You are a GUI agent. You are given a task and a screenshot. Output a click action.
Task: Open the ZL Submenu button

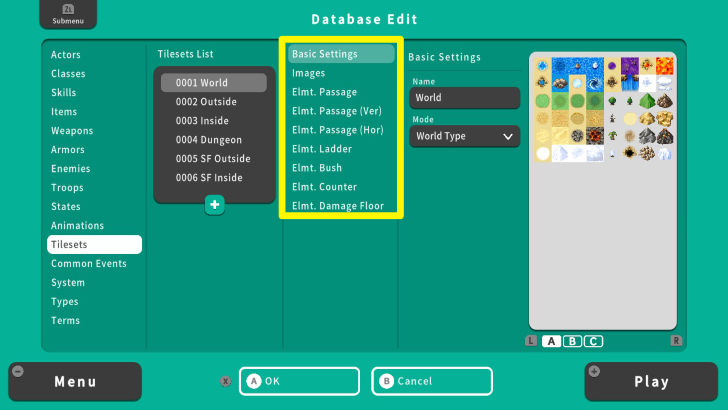coord(68,14)
